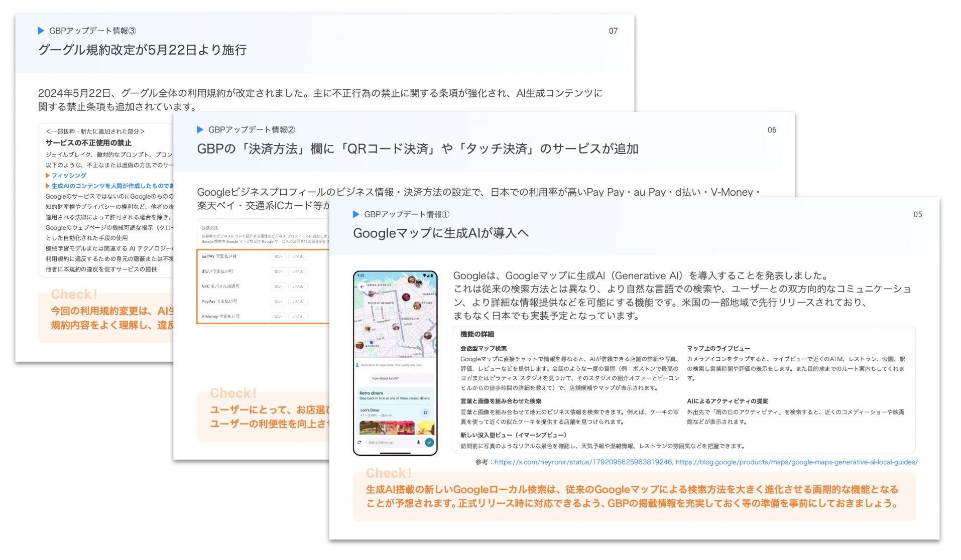
Task: Tap the refresh icon beside Ask a follow up
Action: tap(359, 443)
